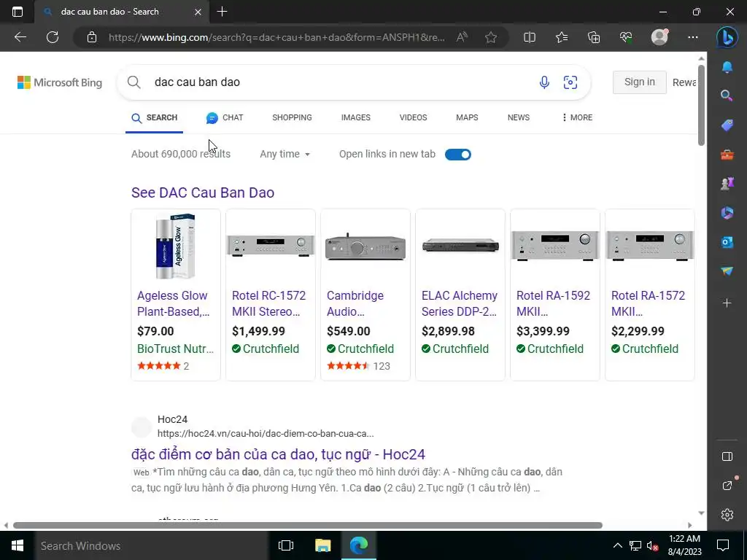Open Bing Copilot sidebar button
The width and height of the screenshot is (747, 560).
(727, 37)
